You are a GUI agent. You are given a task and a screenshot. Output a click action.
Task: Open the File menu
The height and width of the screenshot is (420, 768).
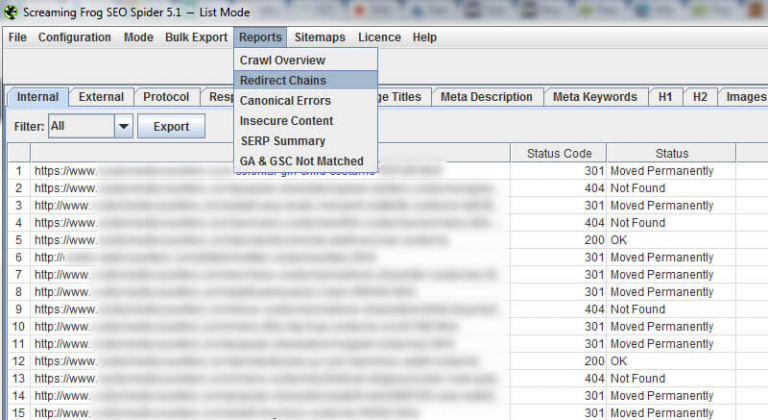(x=18, y=37)
